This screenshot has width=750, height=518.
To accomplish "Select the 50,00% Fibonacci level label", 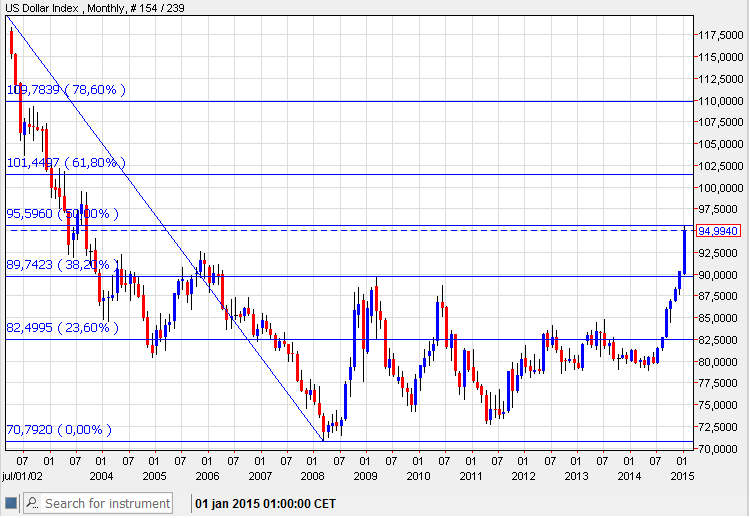I will point(62,213).
